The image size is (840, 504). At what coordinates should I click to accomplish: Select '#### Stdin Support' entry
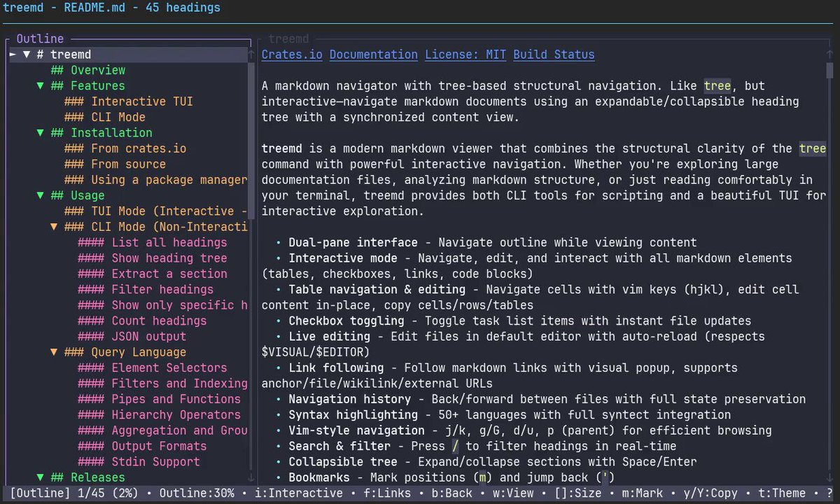click(x=139, y=462)
